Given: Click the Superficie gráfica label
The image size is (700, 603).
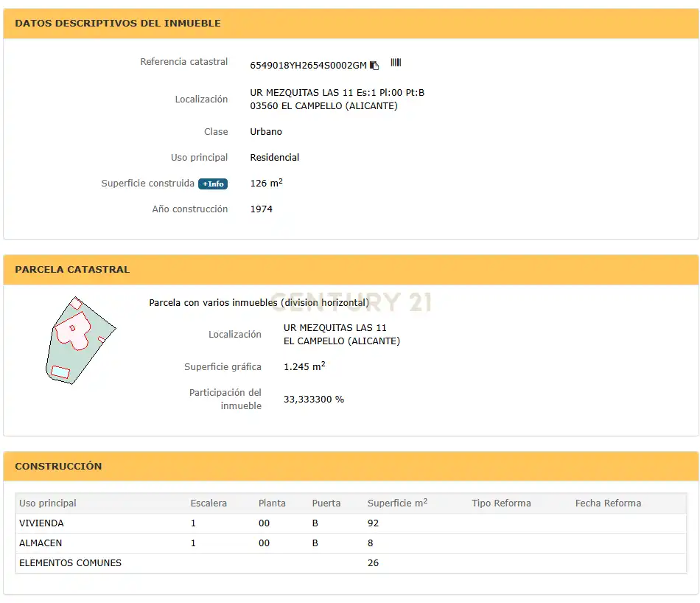Looking at the screenshot, I should pos(223,366).
